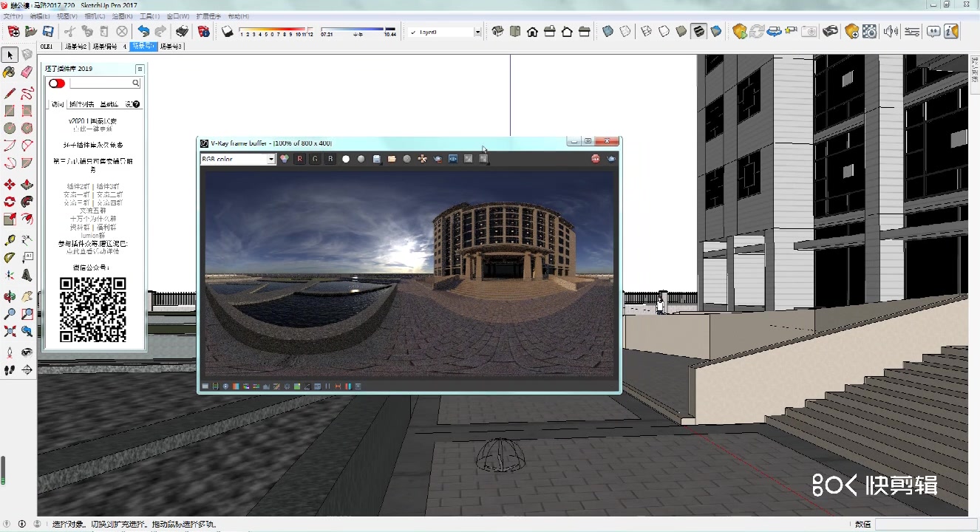This screenshot has width=980, height=532.
Task: Switch to Iso view icon
Action: tap(497, 32)
